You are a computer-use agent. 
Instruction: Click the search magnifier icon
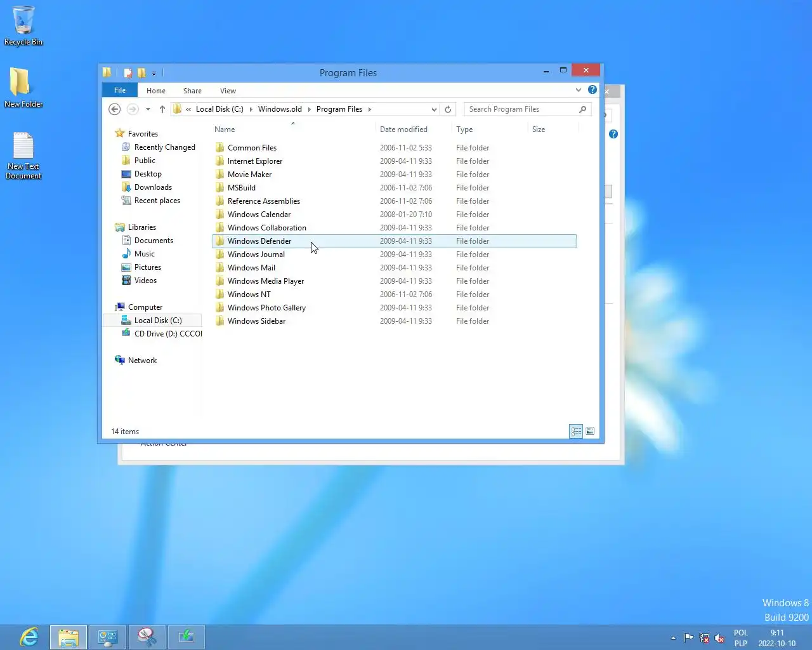[x=583, y=109]
